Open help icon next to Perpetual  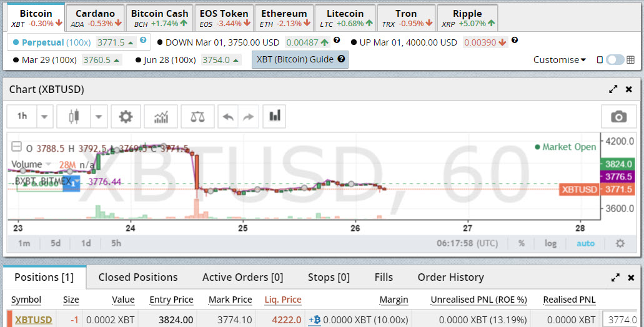[x=143, y=40]
